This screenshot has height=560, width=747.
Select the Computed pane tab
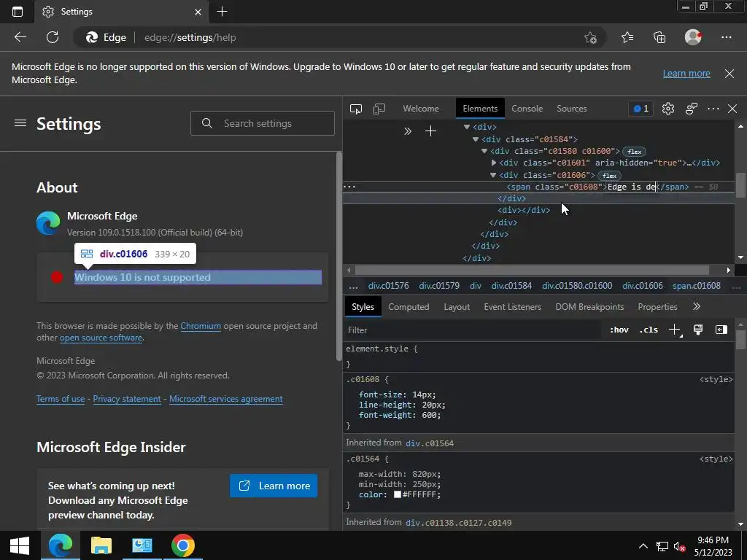pyautogui.click(x=409, y=307)
